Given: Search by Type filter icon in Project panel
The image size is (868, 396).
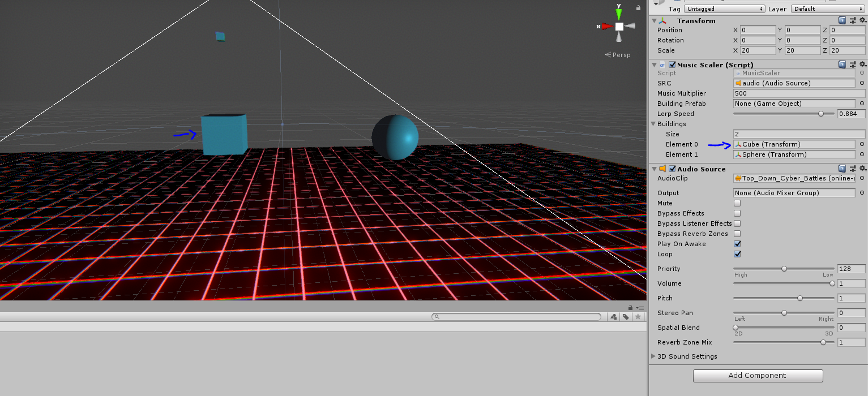Looking at the screenshot, I should point(613,317).
